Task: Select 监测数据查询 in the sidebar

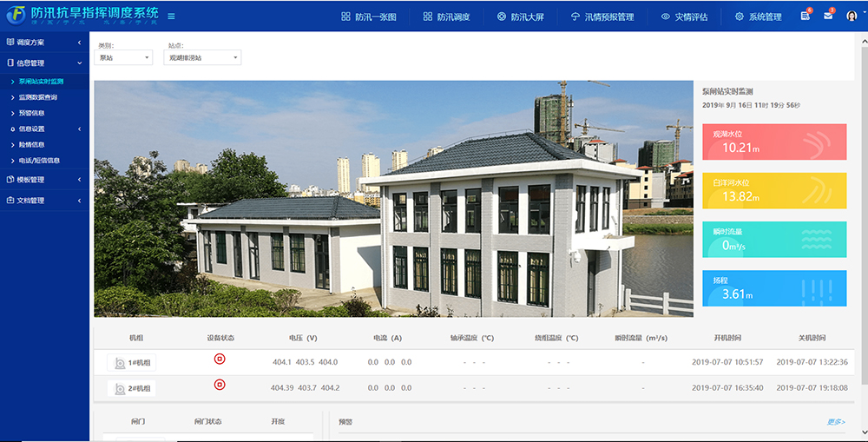Action: coord(38,97)
